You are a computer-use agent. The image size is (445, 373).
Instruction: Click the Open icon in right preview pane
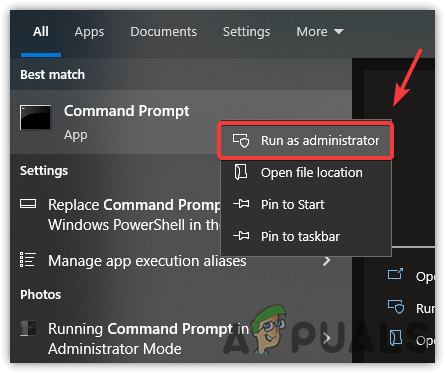(x=395, y=274)
